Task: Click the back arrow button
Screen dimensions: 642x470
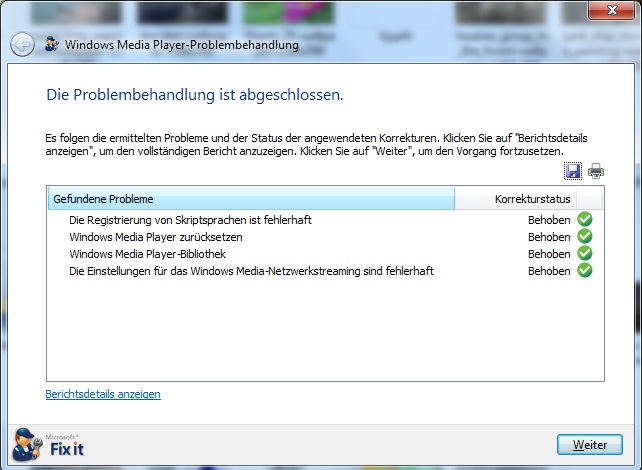Action: coord(22,44)
